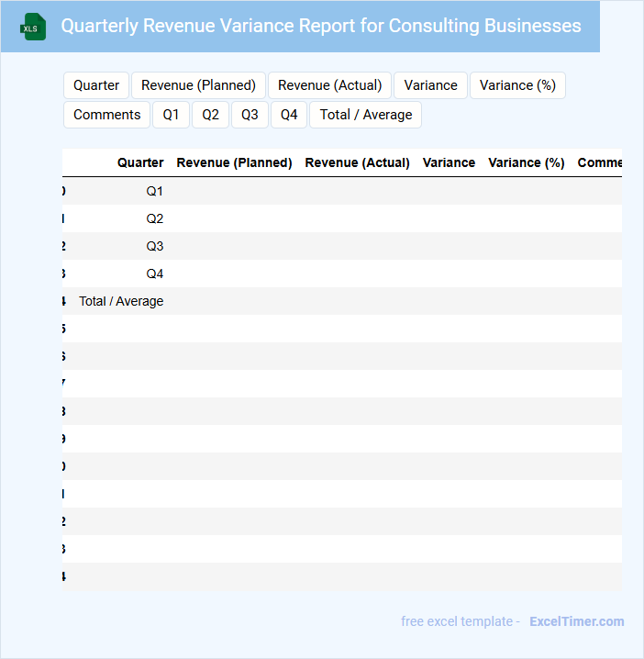Open the ExcelTimer.com link

point(576,621)
